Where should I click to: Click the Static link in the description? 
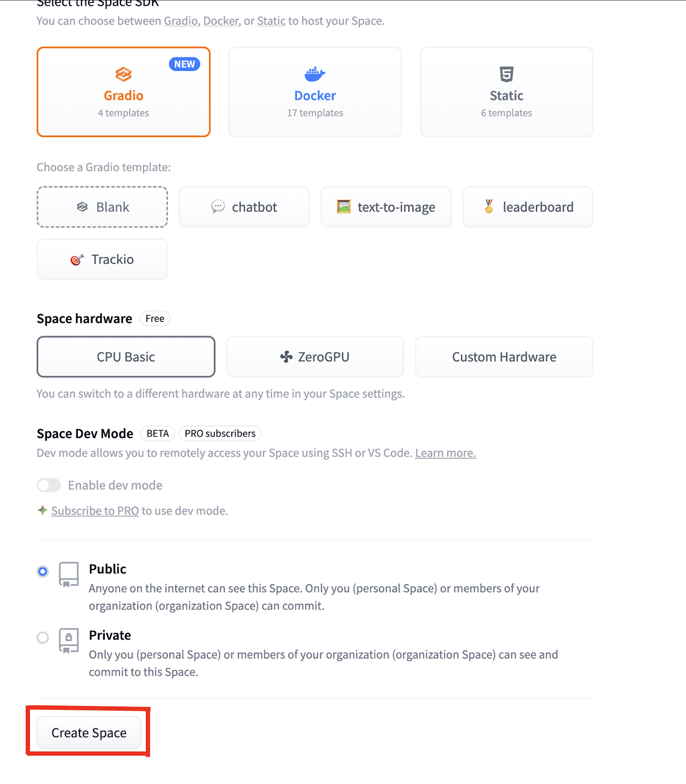pos(271,21)
